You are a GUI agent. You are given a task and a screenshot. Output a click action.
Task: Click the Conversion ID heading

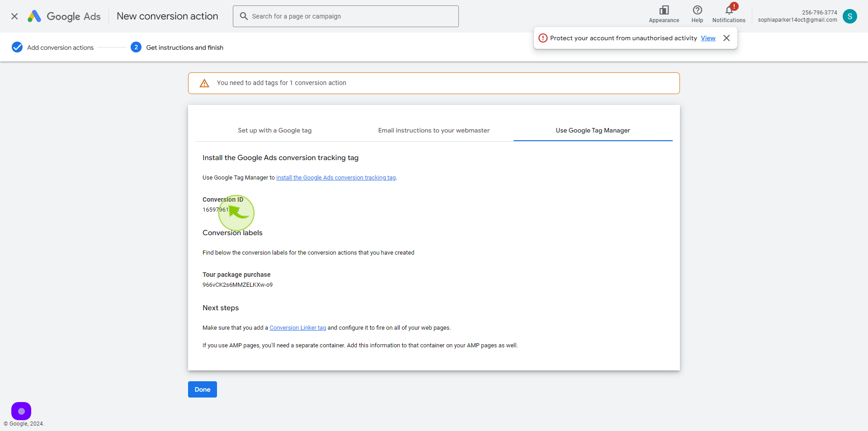223,199
